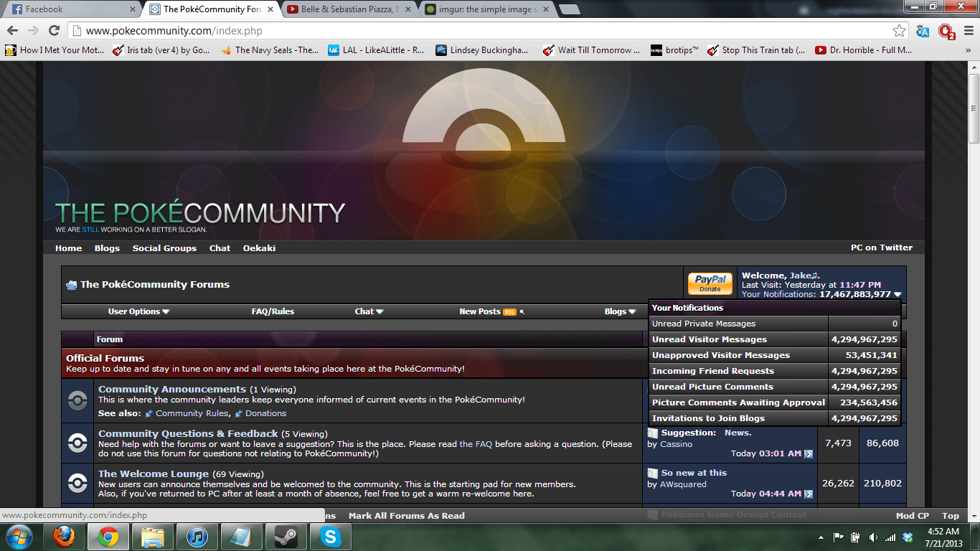980x551 pixels.
Task: Switch to the Belle & Sebastian Piazza tab
Action: (x=347, y=9)
